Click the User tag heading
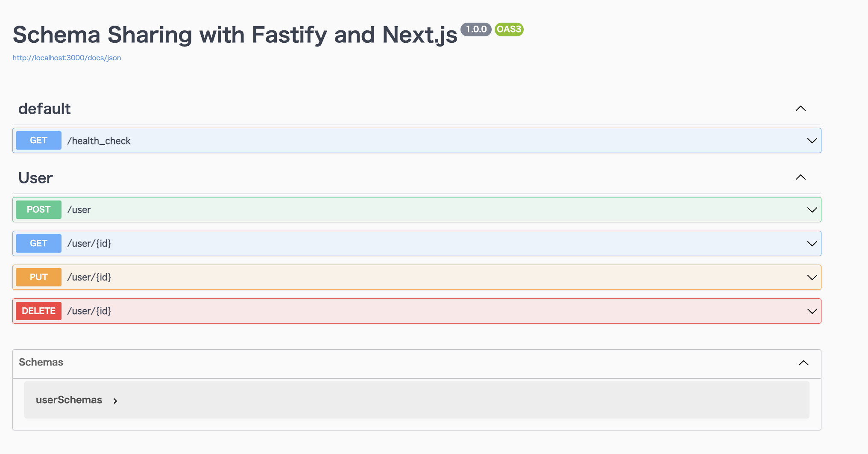The width and height of the screenshot is (868, 454). (35, 178)
